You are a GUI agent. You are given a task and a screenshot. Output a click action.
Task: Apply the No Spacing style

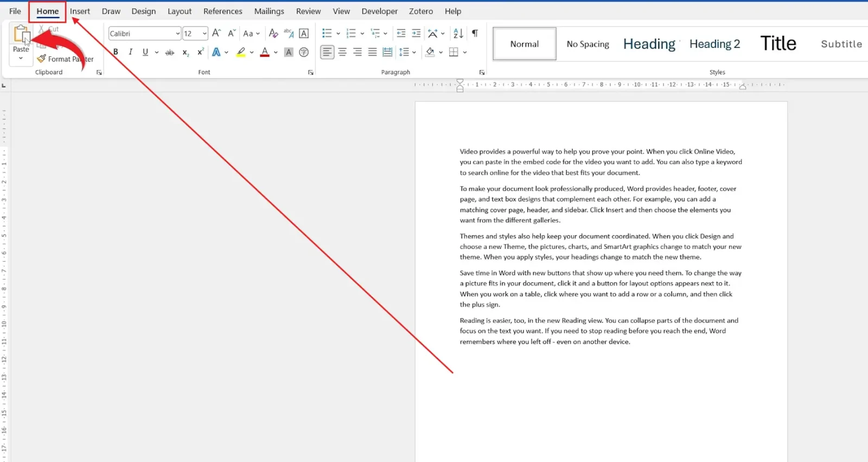(588, 44)
